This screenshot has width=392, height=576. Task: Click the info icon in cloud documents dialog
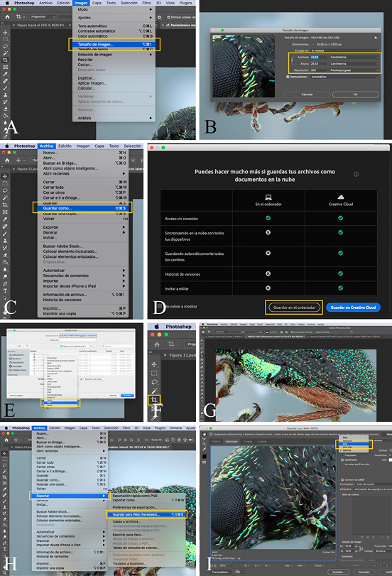pyautogui.click(x=356, y=174)
